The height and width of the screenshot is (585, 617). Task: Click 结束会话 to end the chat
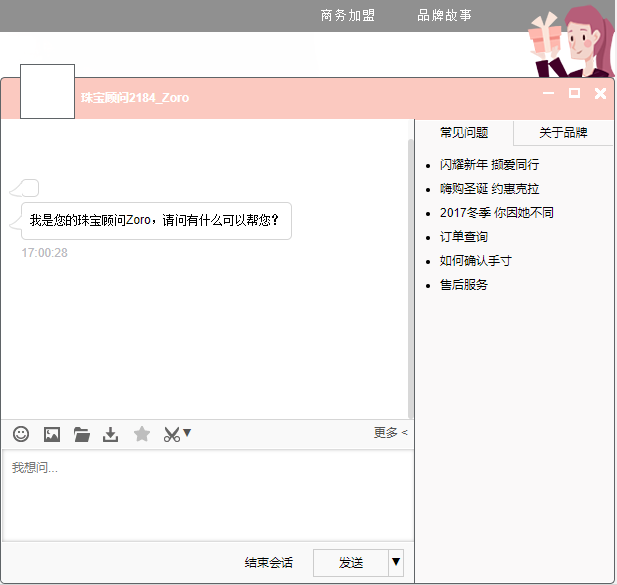pyautogui.click(x=268, y=563)
